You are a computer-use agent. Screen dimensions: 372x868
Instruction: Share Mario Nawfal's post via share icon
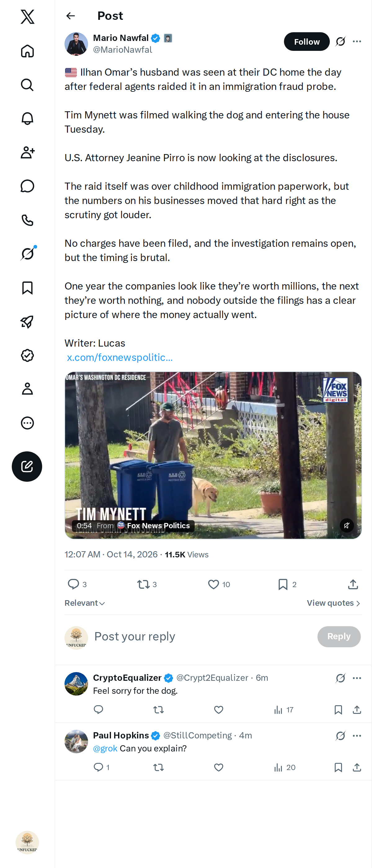coord(353,584)
